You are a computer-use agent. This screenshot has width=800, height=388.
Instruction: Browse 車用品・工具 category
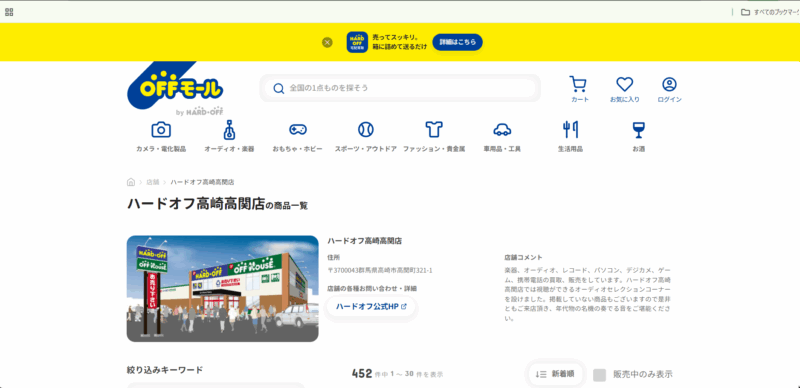(502, 137)
